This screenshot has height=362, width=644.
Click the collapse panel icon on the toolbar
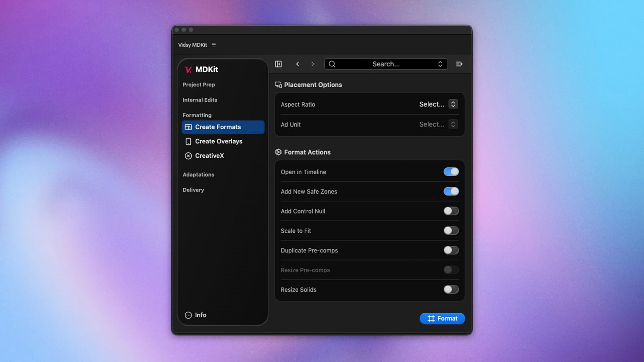(278, 64)
